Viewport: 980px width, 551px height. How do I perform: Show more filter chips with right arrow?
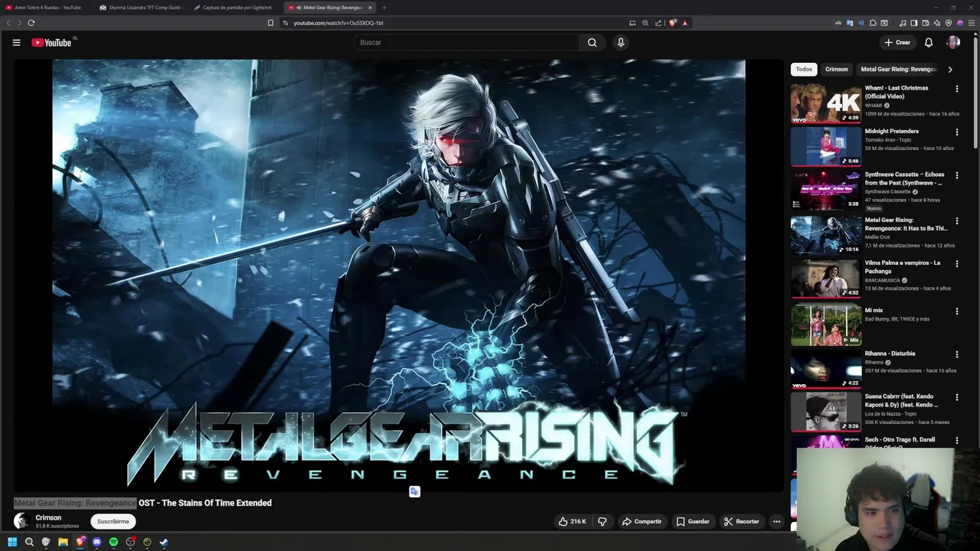(950, 70)
